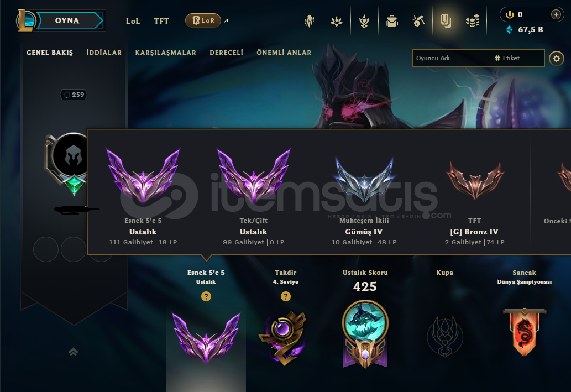This screenshot has height=392, width=571.
Task: Select the Dünya Şampiyonası banner
Action: (525, 332)
